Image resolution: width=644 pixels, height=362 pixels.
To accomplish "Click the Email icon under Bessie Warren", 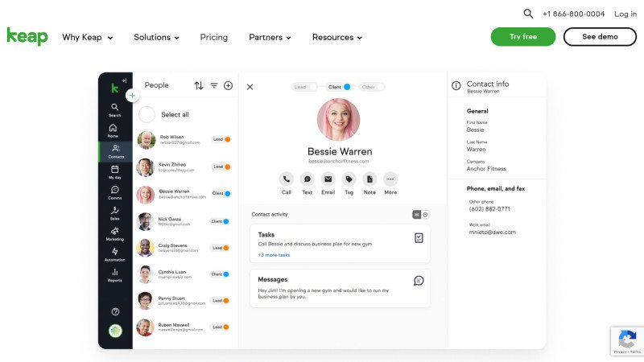I will pyautogui.click(x=328, y=179).
